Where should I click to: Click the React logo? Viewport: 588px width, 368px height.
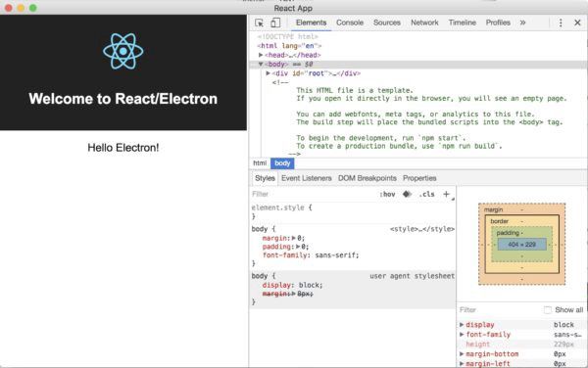click(123, 51)
